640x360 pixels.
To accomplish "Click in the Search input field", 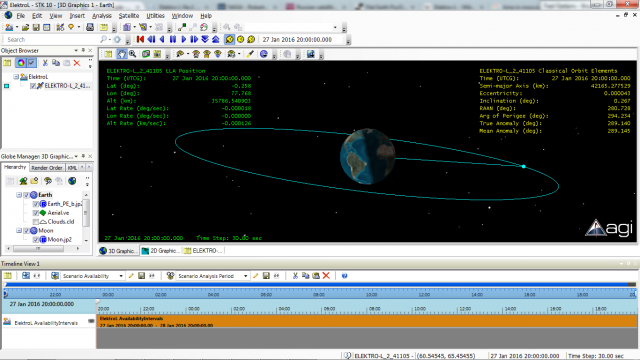I will coord(51,40).
